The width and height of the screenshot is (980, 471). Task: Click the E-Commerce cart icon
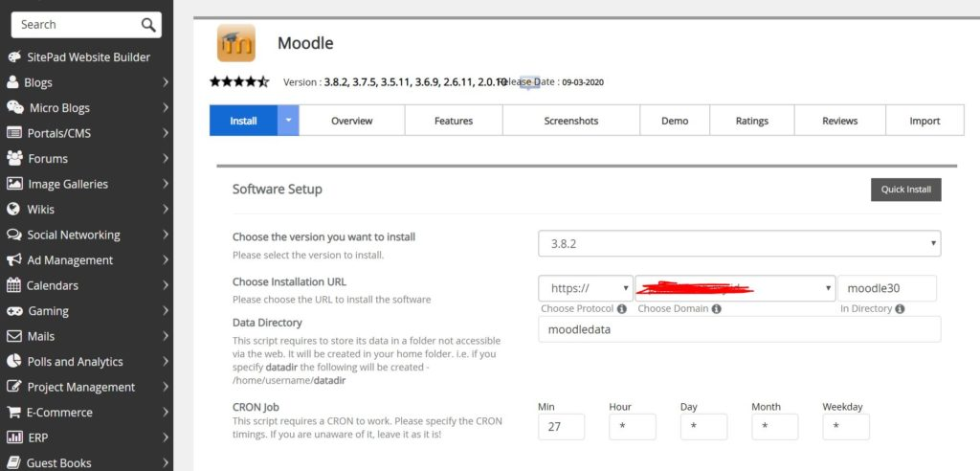coord(13,413)
